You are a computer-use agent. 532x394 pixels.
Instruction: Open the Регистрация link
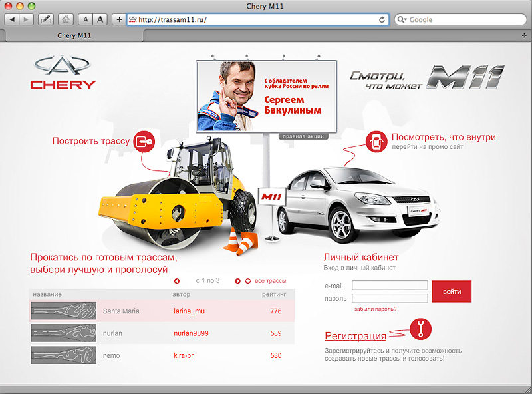[355, 336]
